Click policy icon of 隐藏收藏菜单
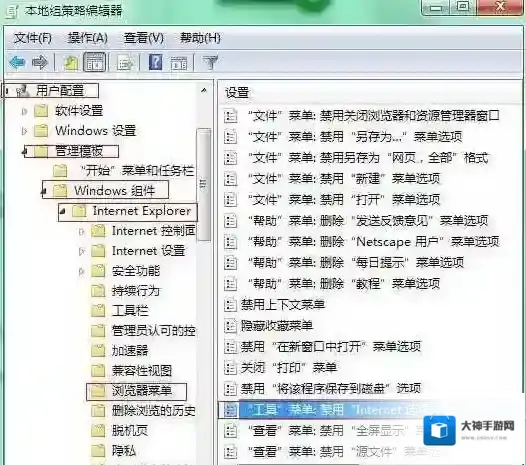Image resolution: width=526 pixels, height=465 pixels. click(x=230, y=326)
